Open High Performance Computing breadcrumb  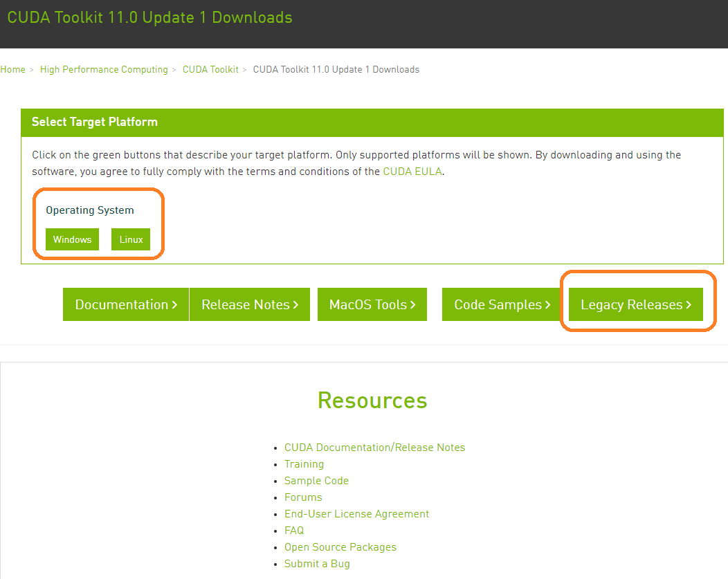coord(104,70)
